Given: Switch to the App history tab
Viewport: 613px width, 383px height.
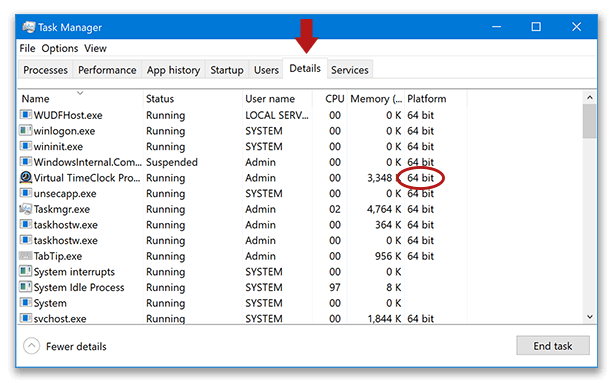Looking at the screenshot, I should tap(173, 70).
